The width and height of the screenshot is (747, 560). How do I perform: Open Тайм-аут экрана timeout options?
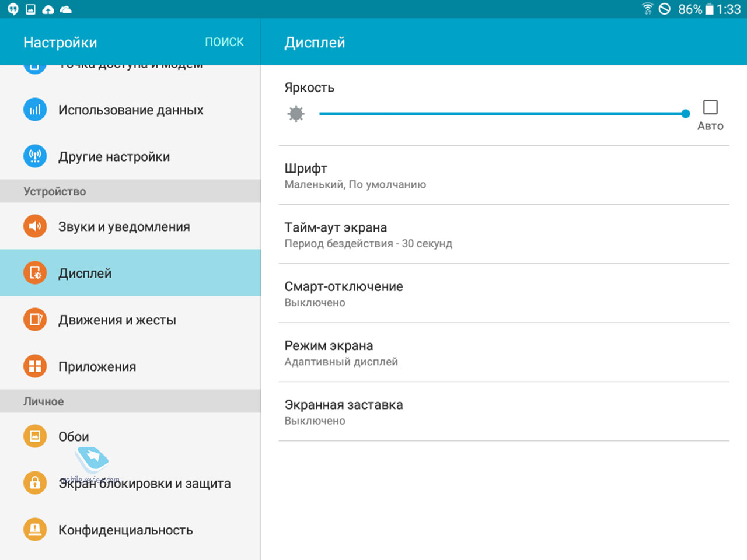click(504, 235)
